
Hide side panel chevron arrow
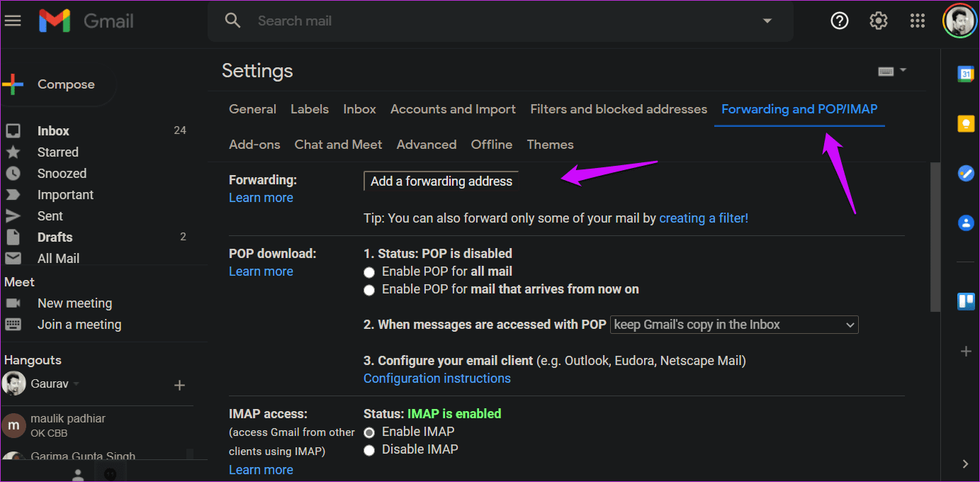tap(965, 464)
